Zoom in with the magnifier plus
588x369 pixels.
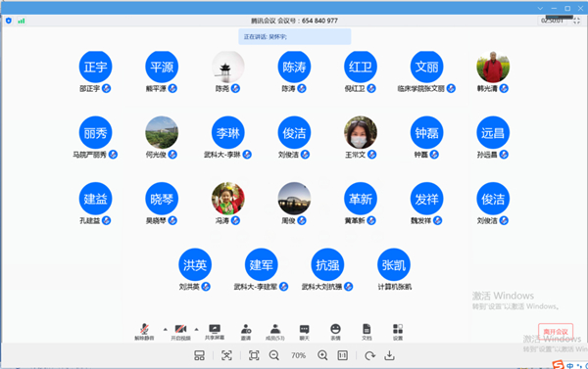[322, 355]
